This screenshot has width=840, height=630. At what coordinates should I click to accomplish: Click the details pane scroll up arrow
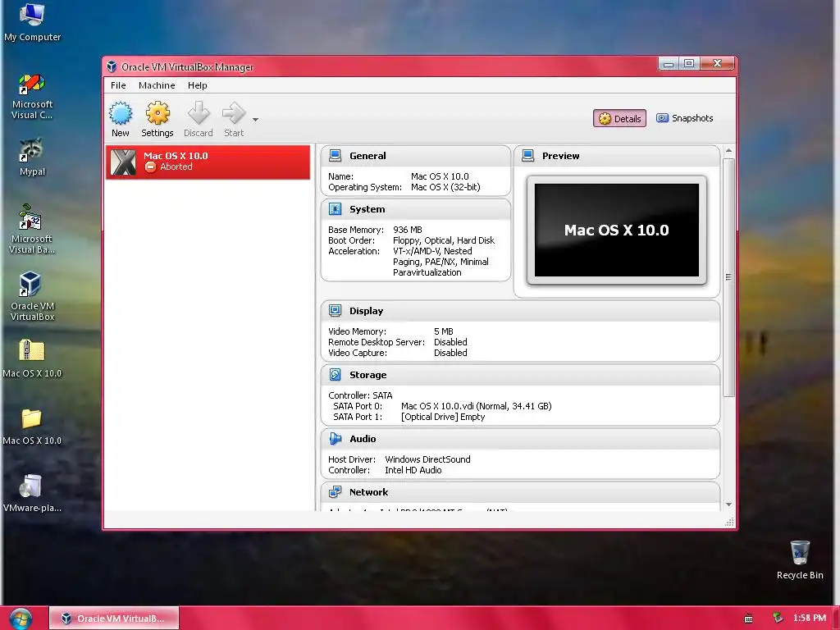[728, 151]
